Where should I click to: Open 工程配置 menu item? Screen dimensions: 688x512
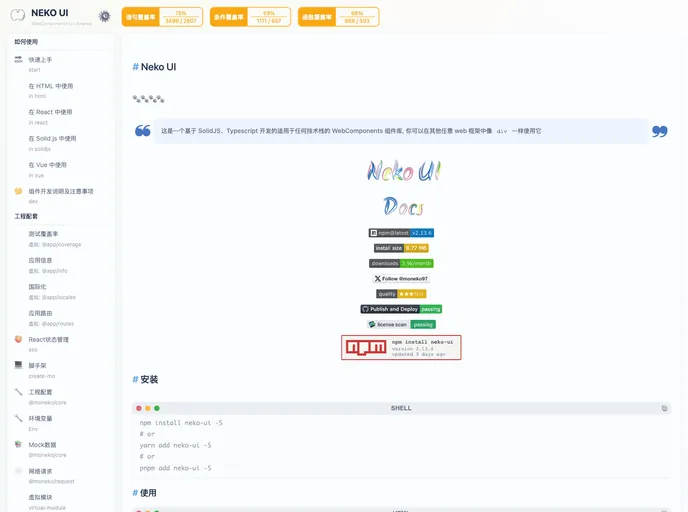[61, 397]
